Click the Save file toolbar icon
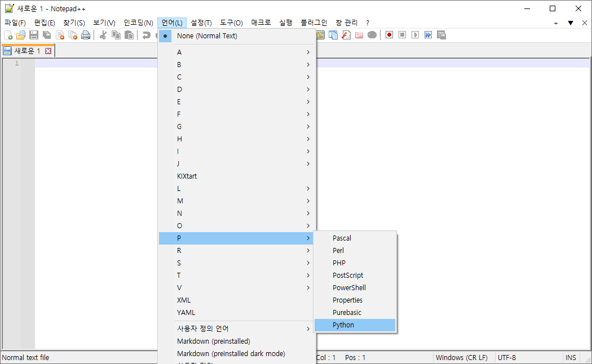 34,35
